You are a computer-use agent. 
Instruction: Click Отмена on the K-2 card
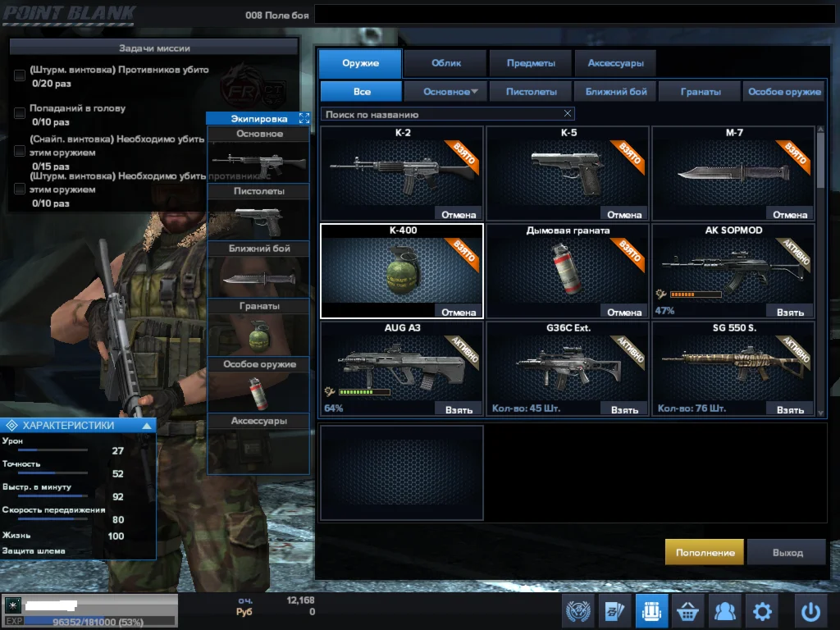click(459, 214)
